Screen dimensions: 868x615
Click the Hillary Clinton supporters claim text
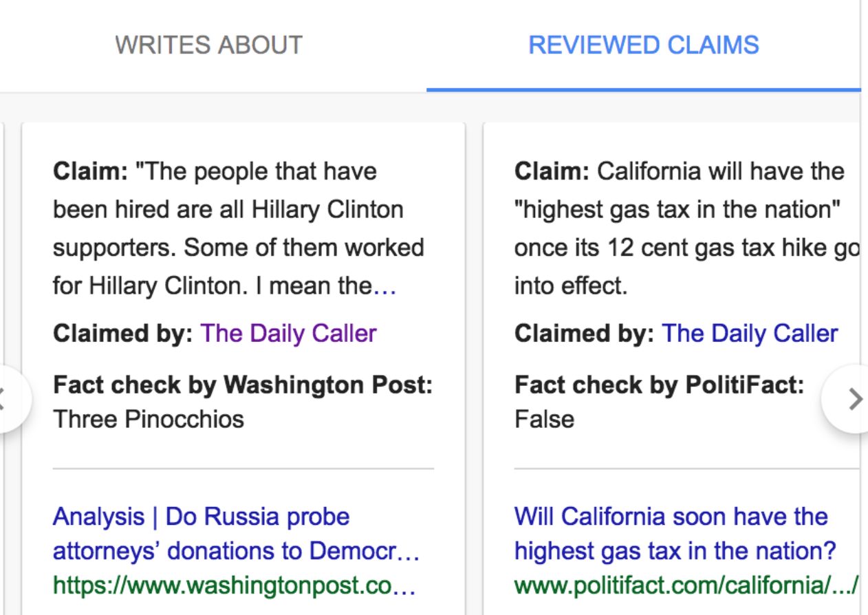(238, 228)
